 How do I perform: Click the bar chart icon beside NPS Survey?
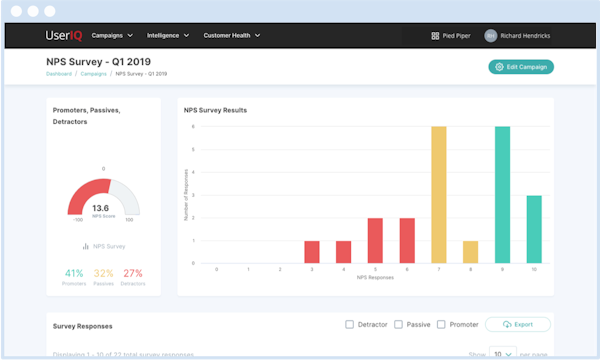tap(86, 246)
